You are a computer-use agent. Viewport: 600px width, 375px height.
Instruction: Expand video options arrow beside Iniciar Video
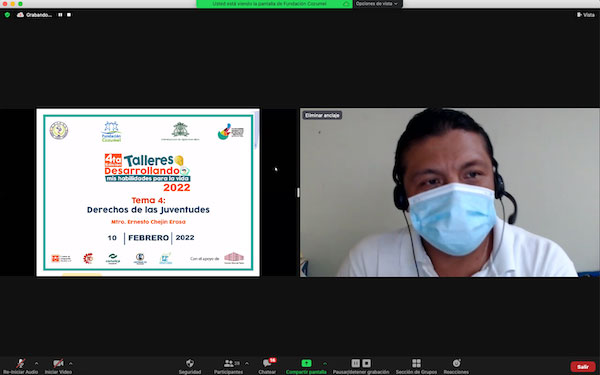pyautogui.click(x=70, y=363)
